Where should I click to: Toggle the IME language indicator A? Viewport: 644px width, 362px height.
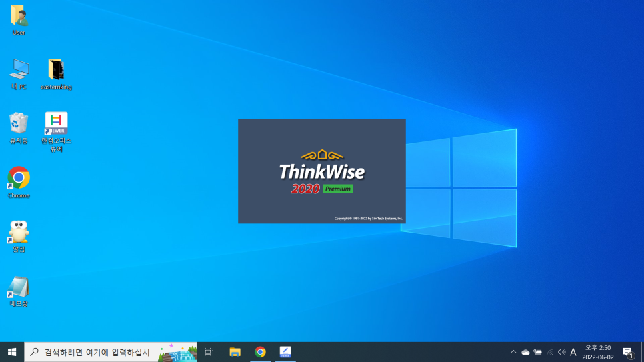pos(573,352)
